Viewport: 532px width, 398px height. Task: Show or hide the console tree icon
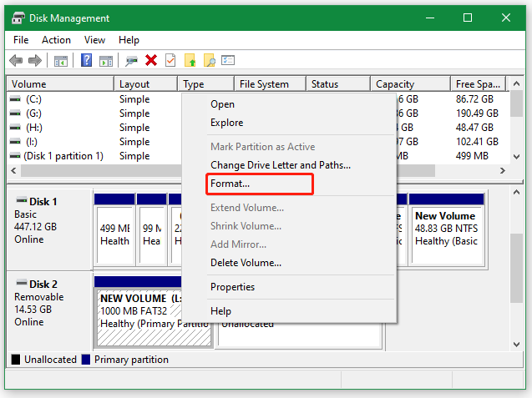61,61
